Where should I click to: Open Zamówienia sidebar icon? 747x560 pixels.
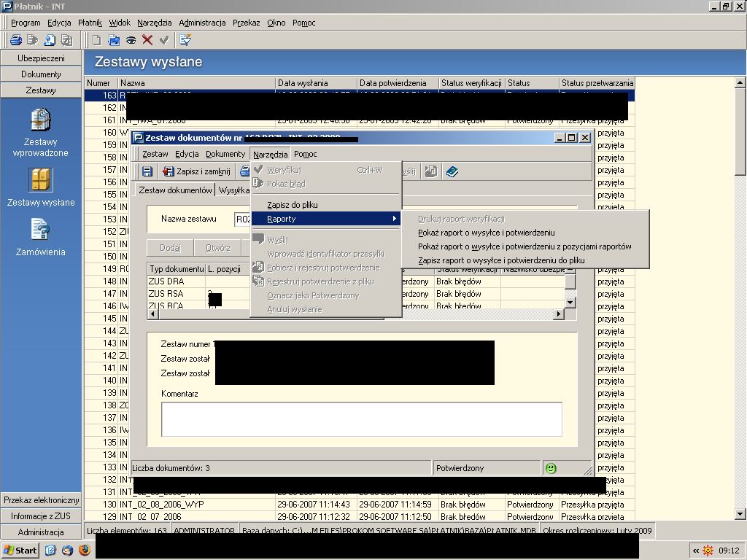pyautogui.click(x=41, y=229)
